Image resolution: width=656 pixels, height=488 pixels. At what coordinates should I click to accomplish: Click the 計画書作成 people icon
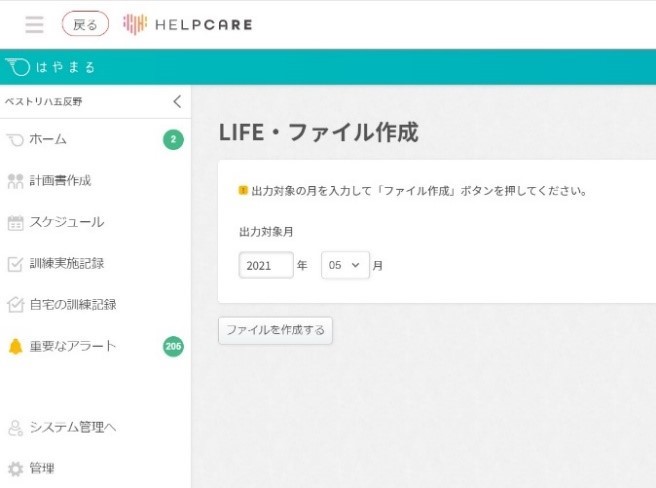click(x=15, y=181)
